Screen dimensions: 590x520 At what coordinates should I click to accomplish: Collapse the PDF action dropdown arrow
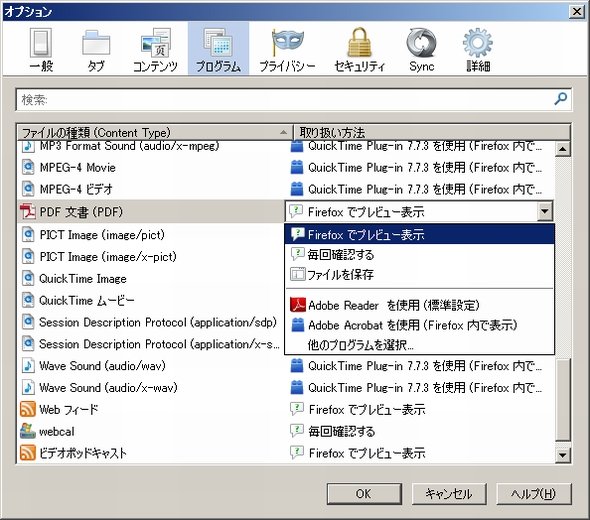click(x=544, y=211)
